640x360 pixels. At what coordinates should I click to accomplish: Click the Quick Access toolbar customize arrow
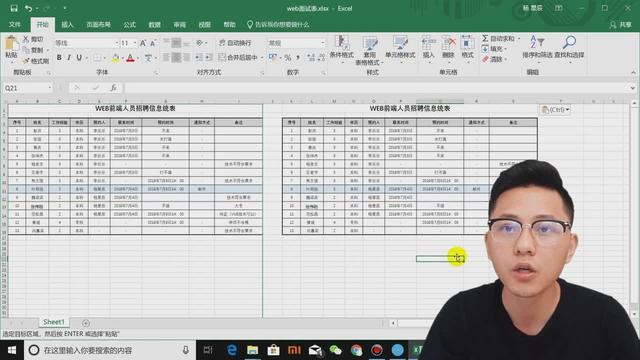coord(65,8)
